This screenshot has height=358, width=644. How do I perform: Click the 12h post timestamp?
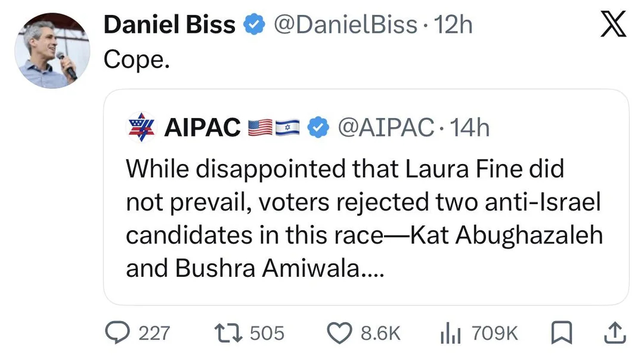coord(454,25)
